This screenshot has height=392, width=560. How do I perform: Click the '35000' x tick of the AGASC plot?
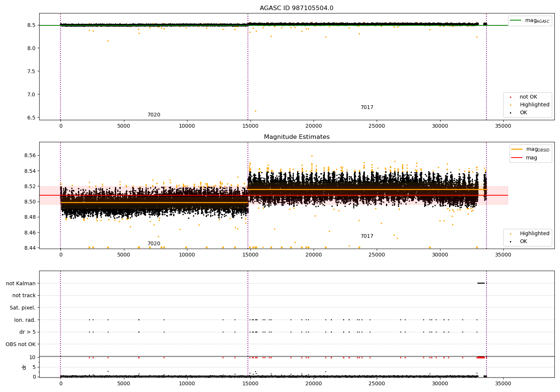[503, 126]
